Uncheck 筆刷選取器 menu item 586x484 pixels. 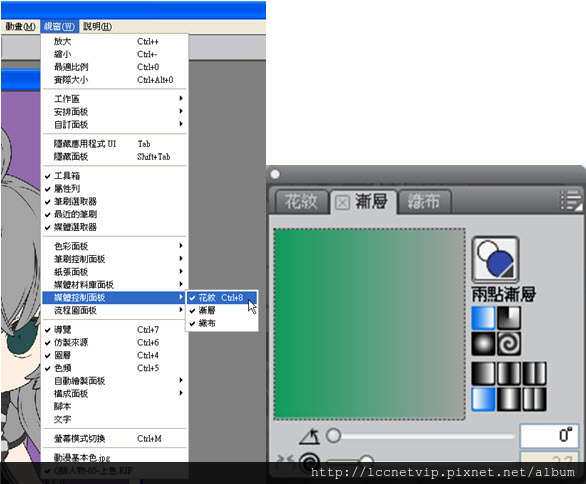click(114, 201)
